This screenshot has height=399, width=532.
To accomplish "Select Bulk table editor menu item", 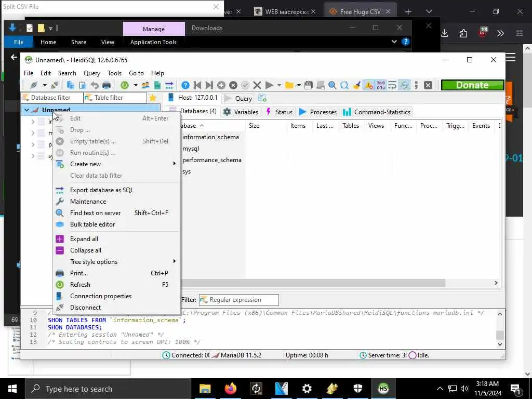I will [117, 224].
